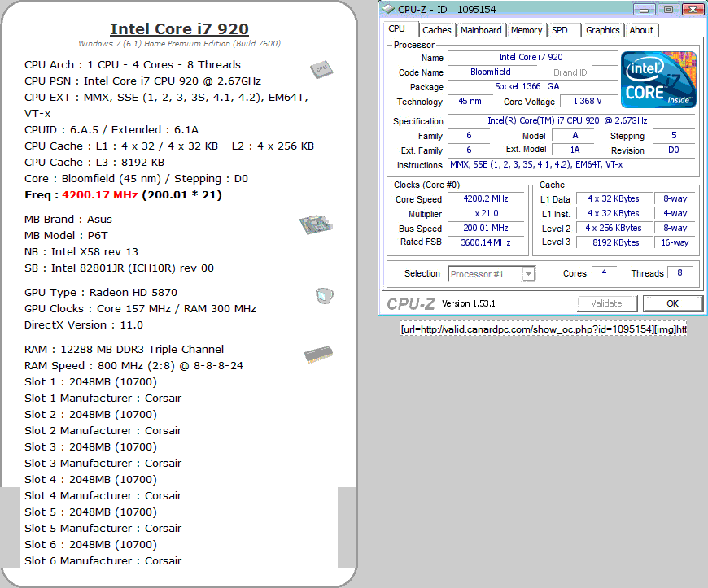Click the forum URL code text field
Viewport: 708px width, 588px height.
(x=543, y=329)
